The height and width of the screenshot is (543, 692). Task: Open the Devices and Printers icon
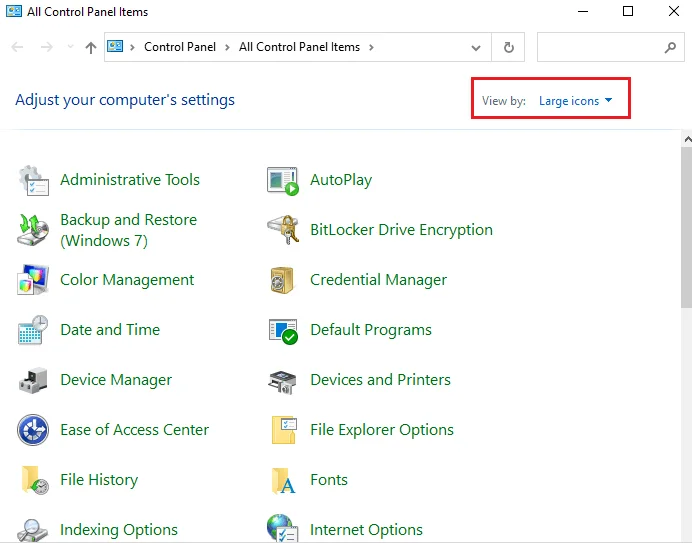(282, 382)
